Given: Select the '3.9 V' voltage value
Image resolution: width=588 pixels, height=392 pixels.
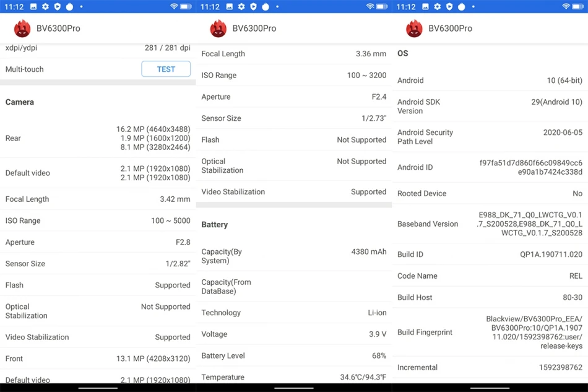Looking at the screenshot, I should (378, 334).
